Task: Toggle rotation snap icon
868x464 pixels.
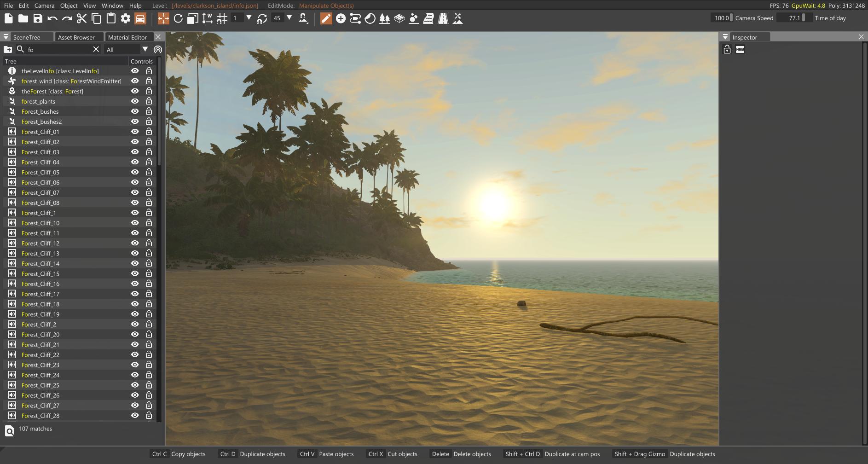Action: (262, 18)
